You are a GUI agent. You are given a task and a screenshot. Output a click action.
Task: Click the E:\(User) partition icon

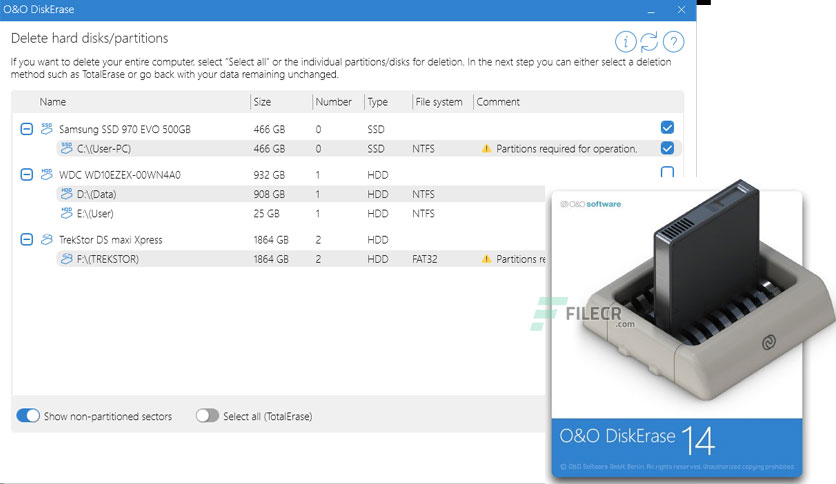point(66,213)
